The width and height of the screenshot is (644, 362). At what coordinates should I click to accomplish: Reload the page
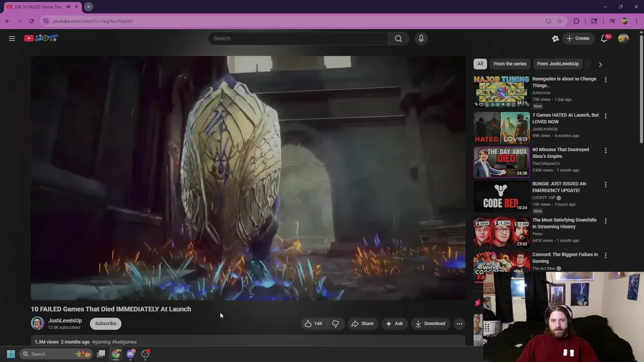pos(31,21)
